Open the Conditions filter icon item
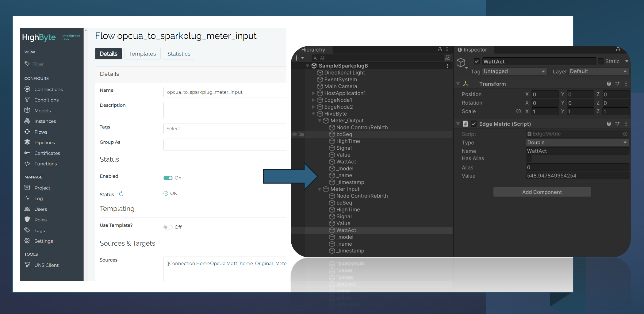 coord(41,100)
